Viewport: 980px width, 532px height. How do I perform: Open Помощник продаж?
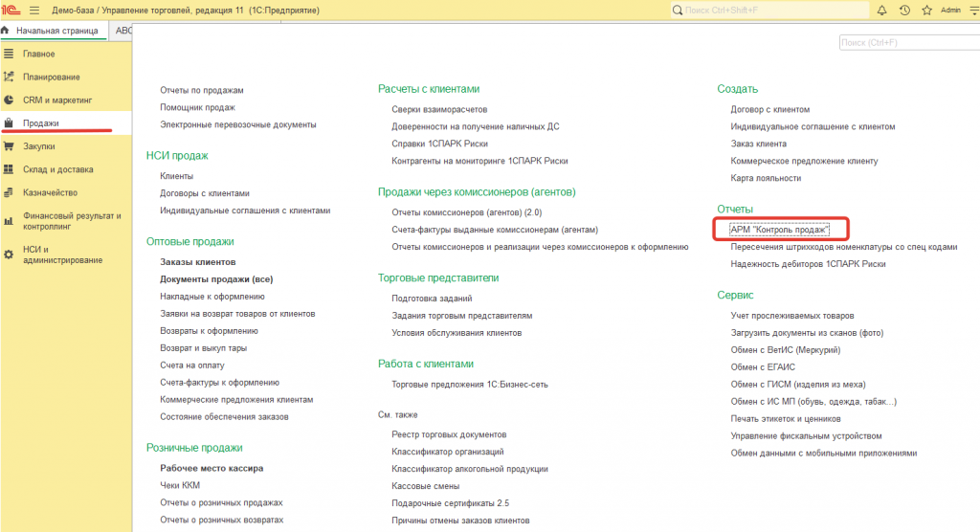[x=197, y=107]
